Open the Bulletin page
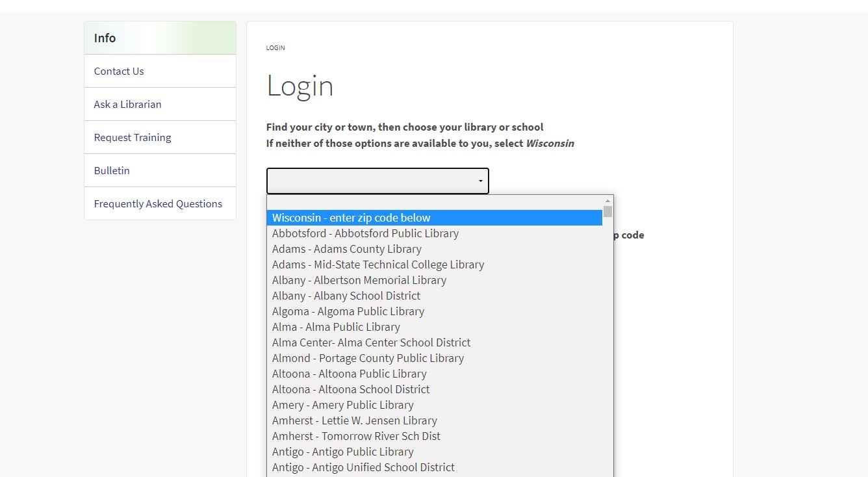 click(112, 171)
